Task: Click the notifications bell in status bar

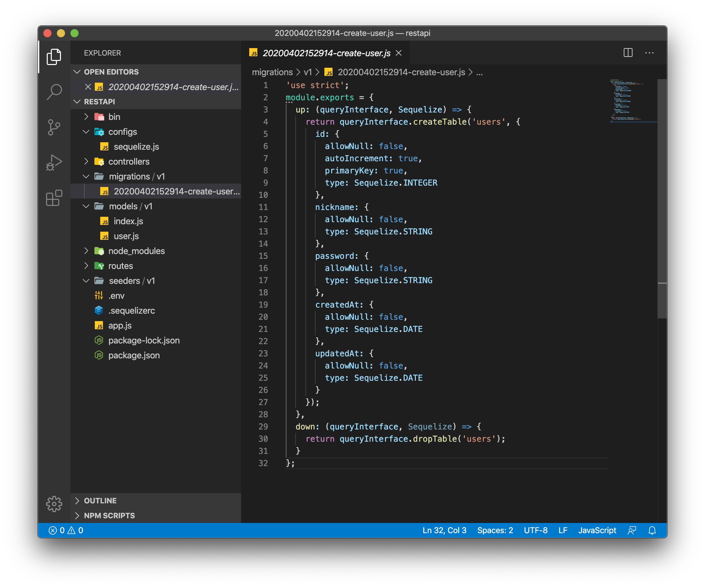Action: [652, 530]
